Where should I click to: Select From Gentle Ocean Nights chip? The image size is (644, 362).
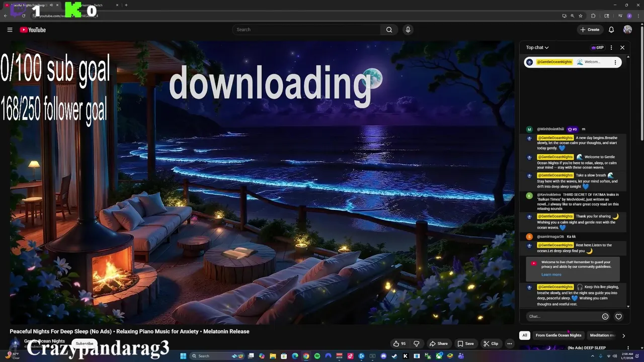point(558,335)
